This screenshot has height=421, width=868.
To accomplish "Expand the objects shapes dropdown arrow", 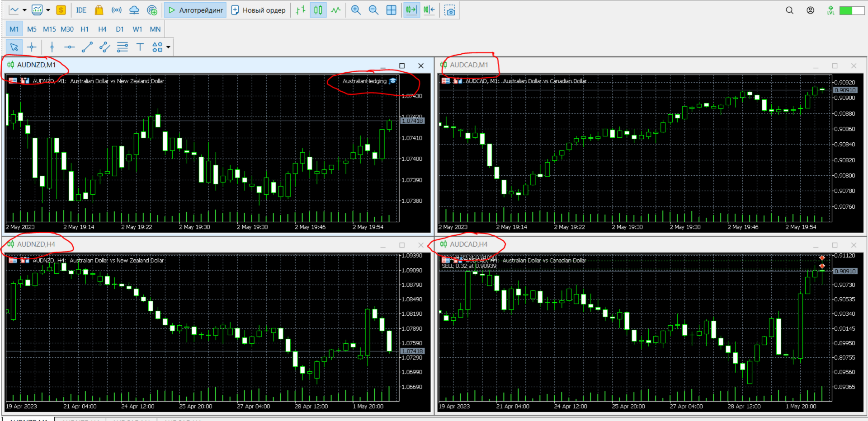I will pyautogui.click(x=168, y=47).
